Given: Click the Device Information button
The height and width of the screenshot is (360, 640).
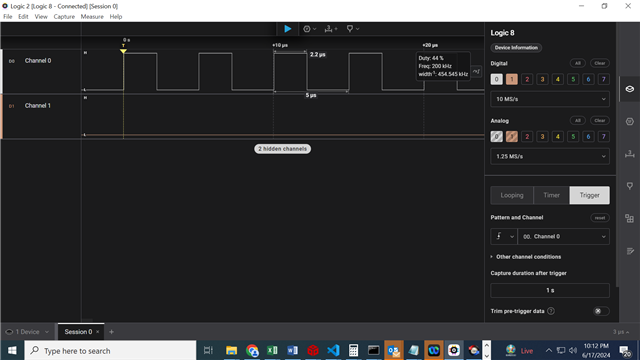Looking at the screenshot, I should (516, 48).
